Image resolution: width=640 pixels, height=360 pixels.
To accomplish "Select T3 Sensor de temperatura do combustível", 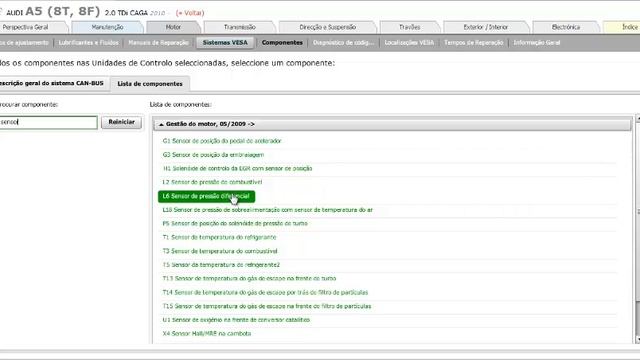I will (x=220, y=251).
